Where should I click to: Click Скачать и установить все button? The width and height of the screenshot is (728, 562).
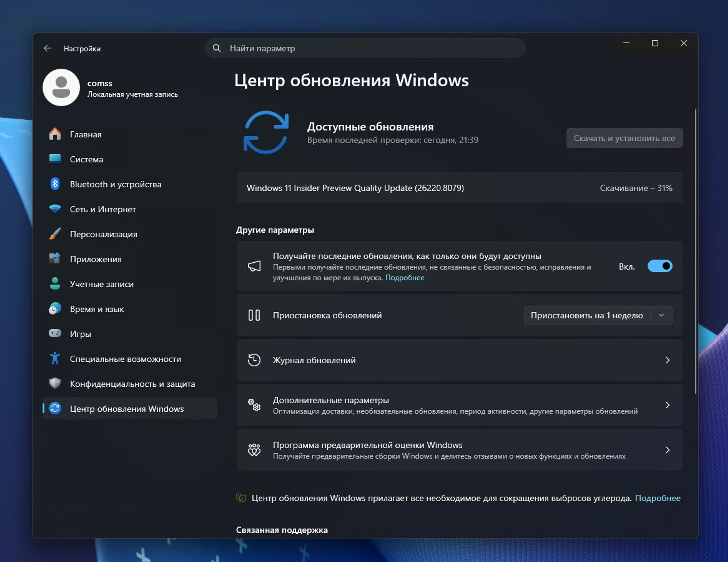point(624,138)
